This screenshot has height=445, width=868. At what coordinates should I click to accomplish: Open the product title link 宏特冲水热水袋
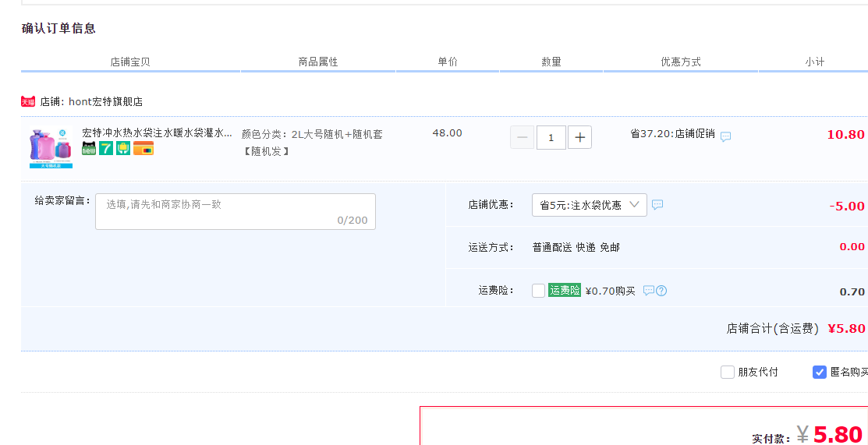click(x=158, y=132)
